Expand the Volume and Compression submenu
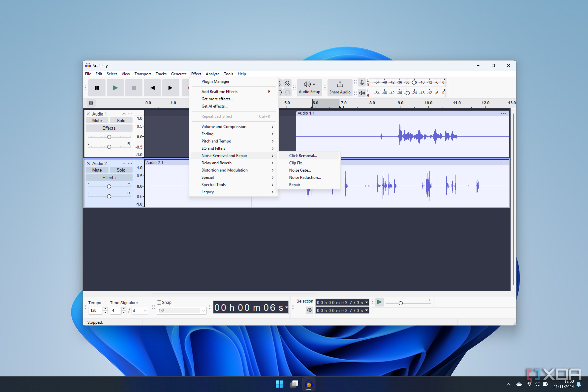This screenshot has width=588, height=392. [234, 127]
